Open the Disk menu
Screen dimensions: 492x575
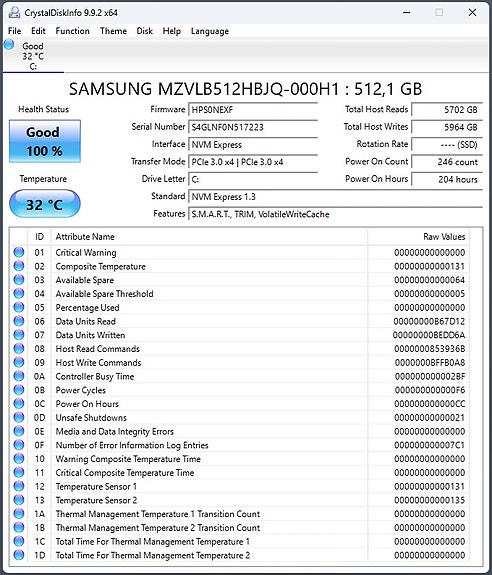(144, 31)
